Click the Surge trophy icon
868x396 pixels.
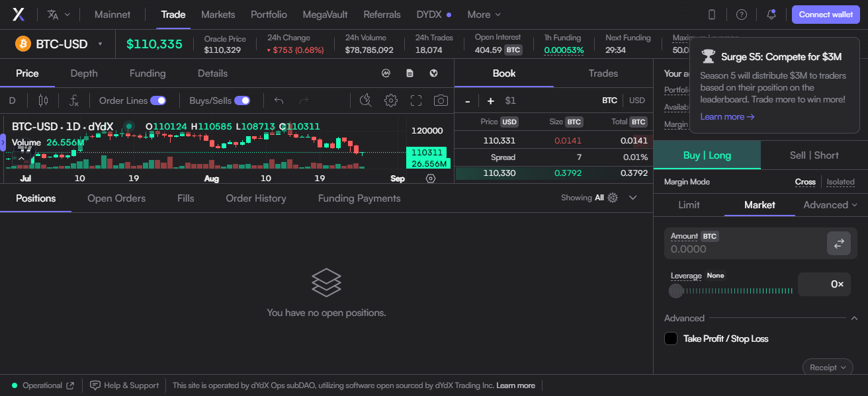coord(709,56)
